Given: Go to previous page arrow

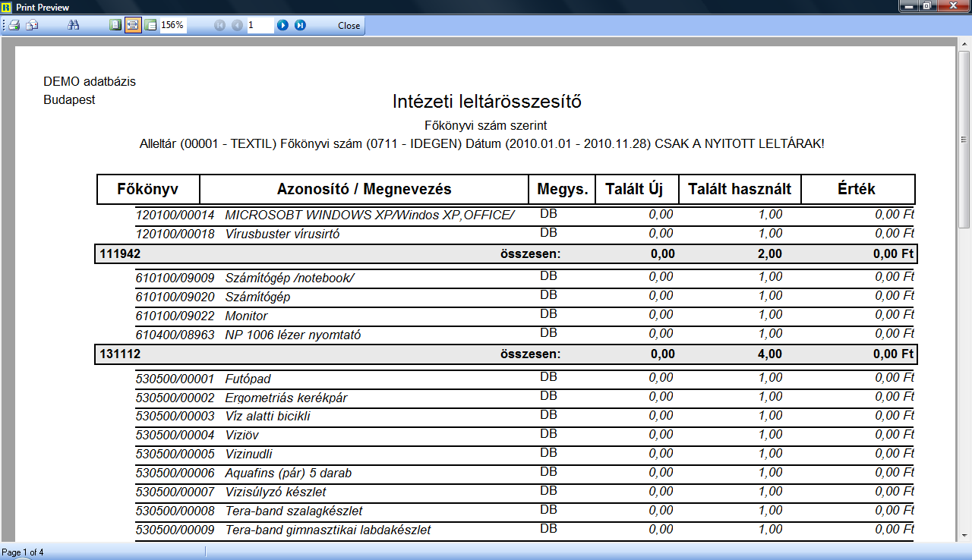Looking at the screenshot, I should click(x=237, y=25).
